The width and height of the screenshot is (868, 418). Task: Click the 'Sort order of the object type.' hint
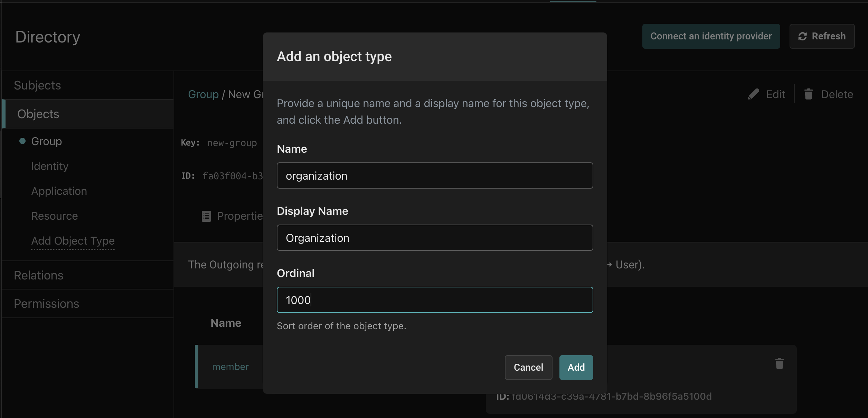point(341,326)
